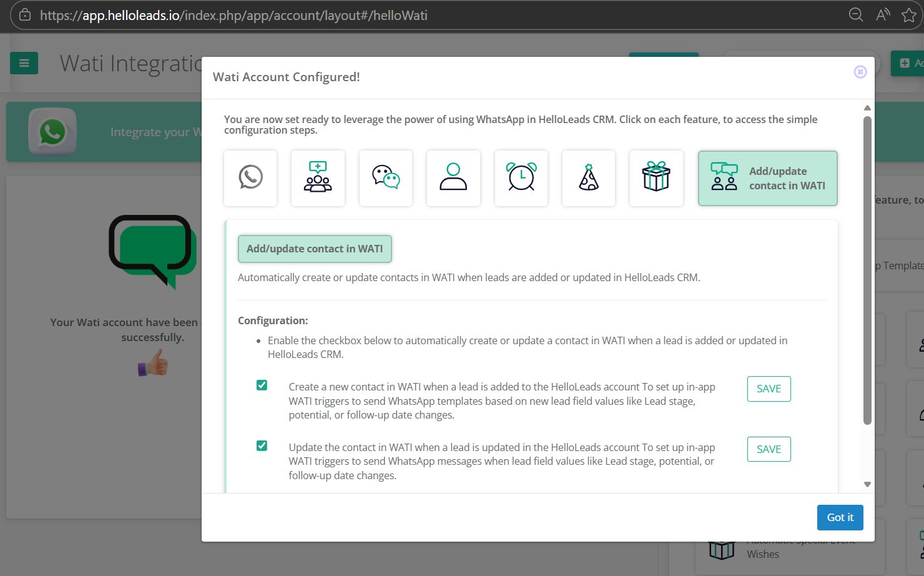924x576 pixels.
Task: Uncheck Update the contact in WATI checkbox
Action: pos(262,446)
